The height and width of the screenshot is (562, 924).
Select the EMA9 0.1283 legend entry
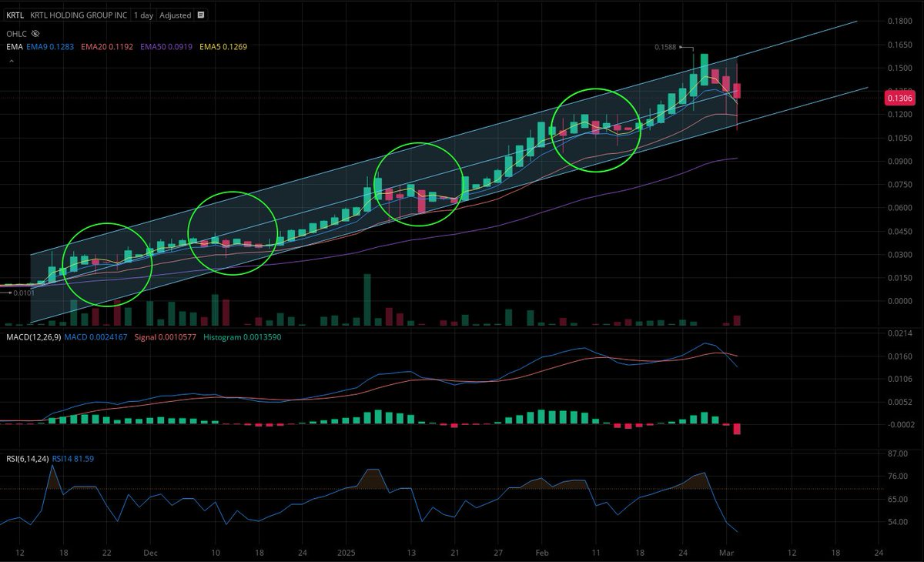pos(50,47)
